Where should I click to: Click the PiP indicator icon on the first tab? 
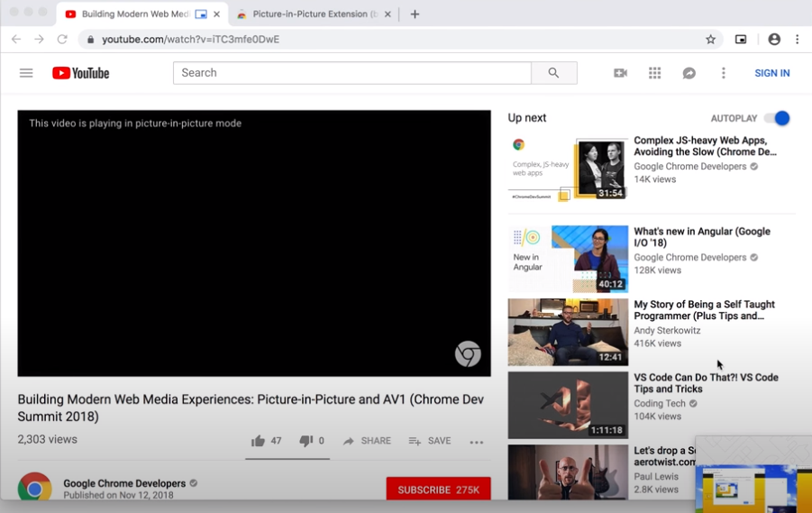tap(201, 14)
